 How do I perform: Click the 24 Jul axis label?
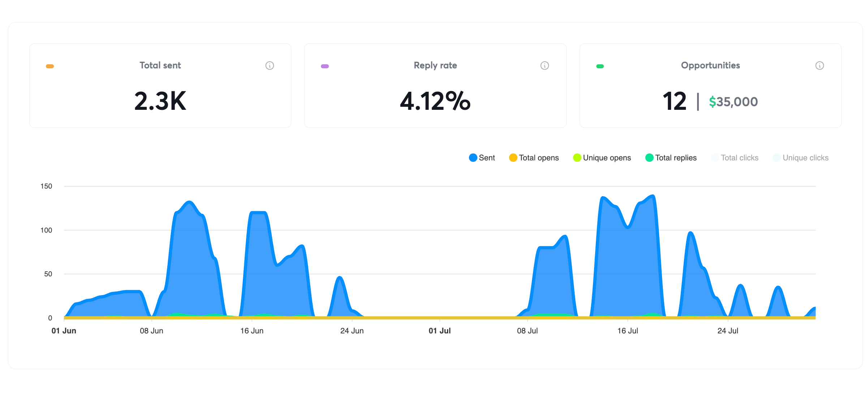728,331
